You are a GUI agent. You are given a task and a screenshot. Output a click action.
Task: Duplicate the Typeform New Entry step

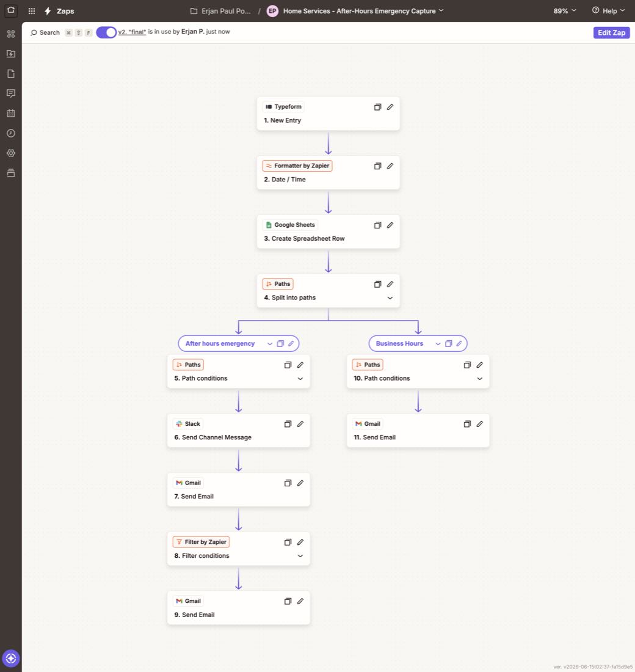377,107
